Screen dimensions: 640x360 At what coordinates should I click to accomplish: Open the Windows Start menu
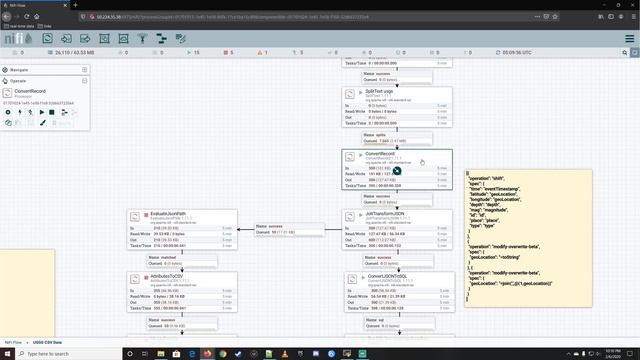7,353
